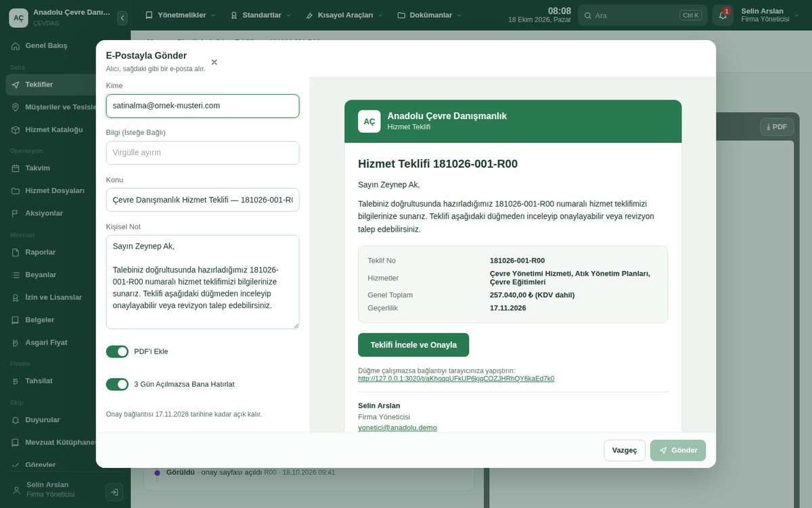
Task: Select the total "257.040,00 ₺ (KDV dahil)"
Action: coord(532,295)
